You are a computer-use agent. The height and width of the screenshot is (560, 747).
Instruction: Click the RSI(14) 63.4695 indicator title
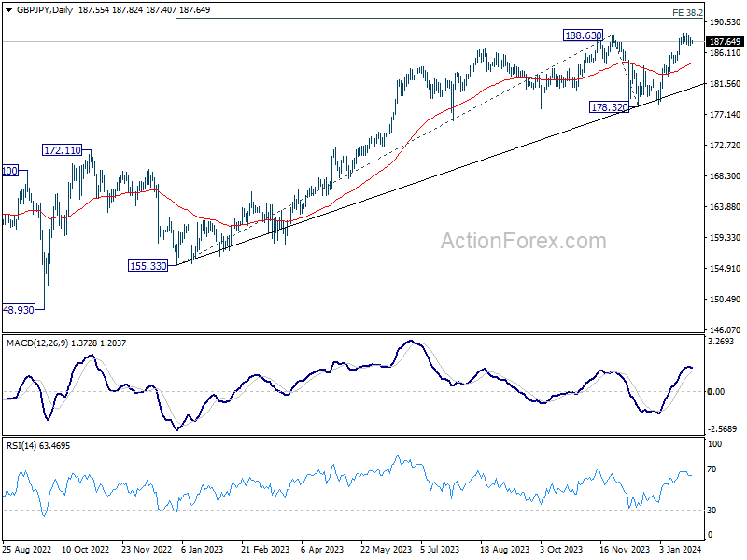click(x=38, y=446)
